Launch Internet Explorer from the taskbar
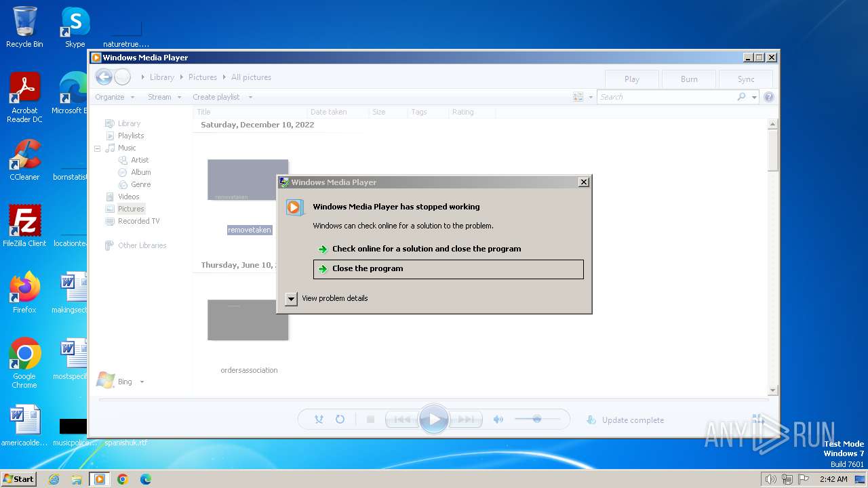The width and height of the screenshot is (868, 488). coord(54,479)
